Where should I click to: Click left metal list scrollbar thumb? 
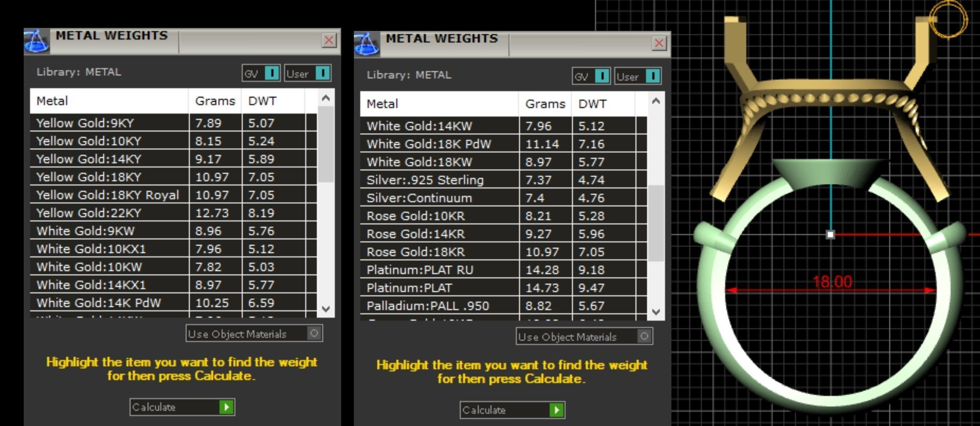326,144
